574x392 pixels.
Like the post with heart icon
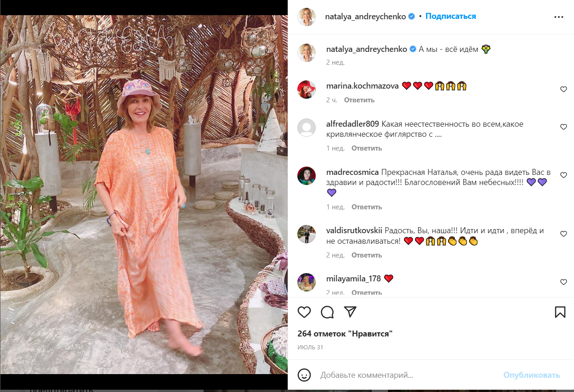tap(304, 312)
